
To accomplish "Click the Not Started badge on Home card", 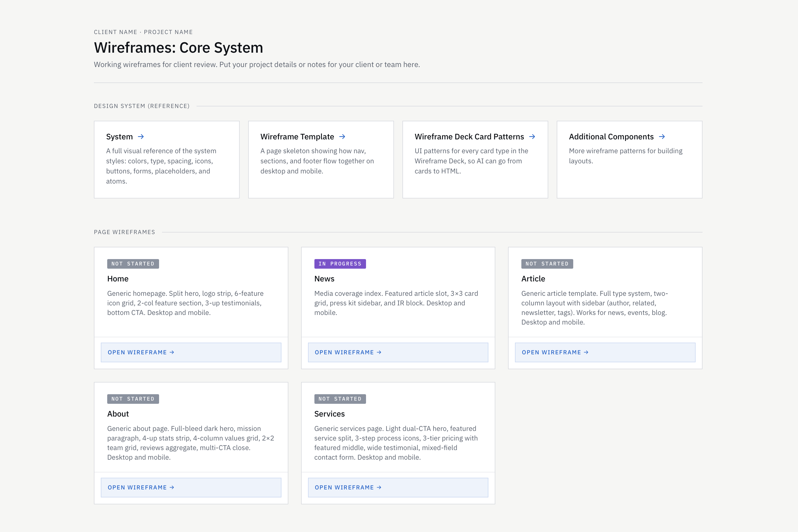I will [133, 264].
